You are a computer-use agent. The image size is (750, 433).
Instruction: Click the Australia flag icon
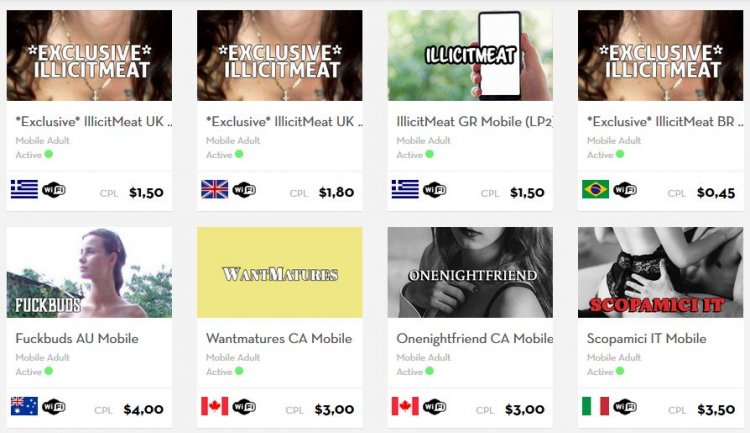point(24,406)
